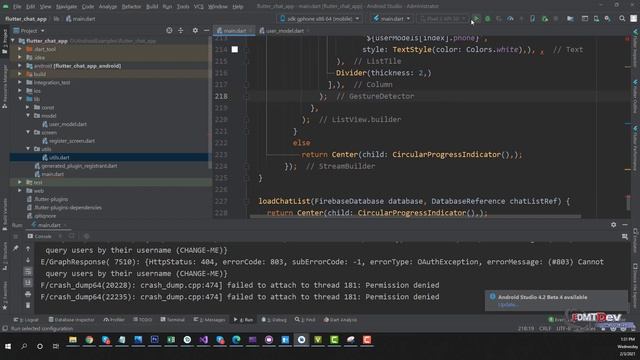Screen dimensions: 640x360
Task: Select the main.dart editor tab
Action: (234, 31)
